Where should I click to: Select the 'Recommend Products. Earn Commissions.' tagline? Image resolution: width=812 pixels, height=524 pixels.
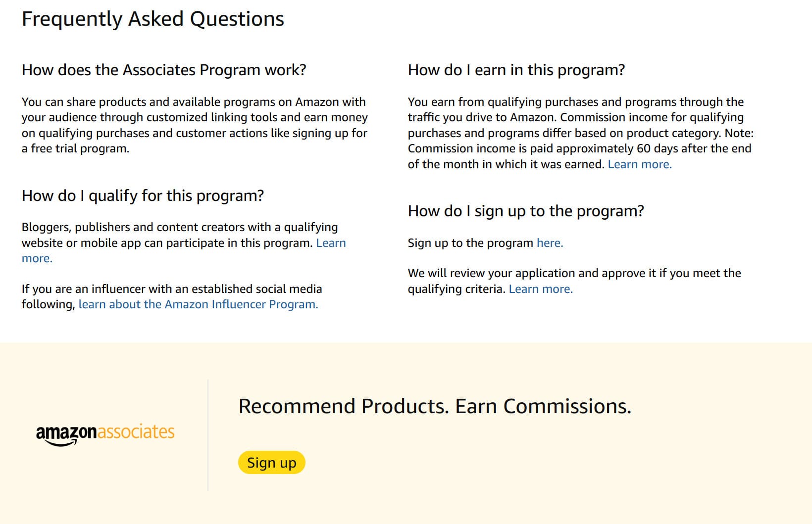click(x=435, y=406)
